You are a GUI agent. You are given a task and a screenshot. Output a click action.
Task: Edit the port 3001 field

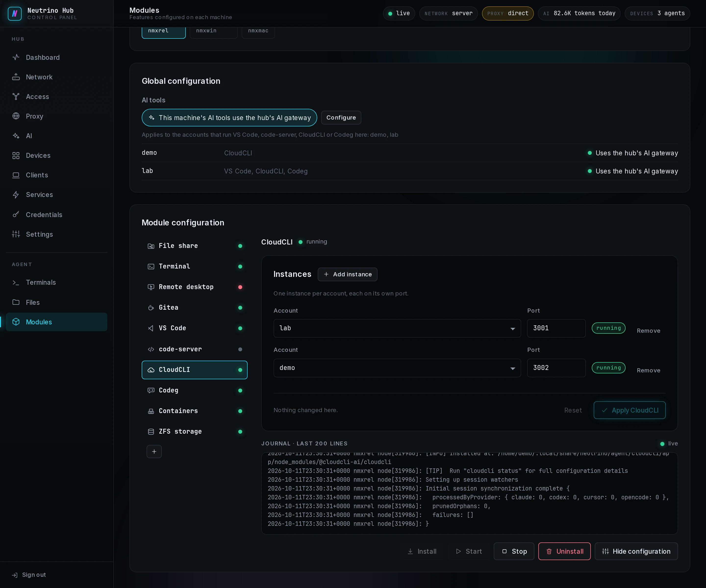click(556, 328)
